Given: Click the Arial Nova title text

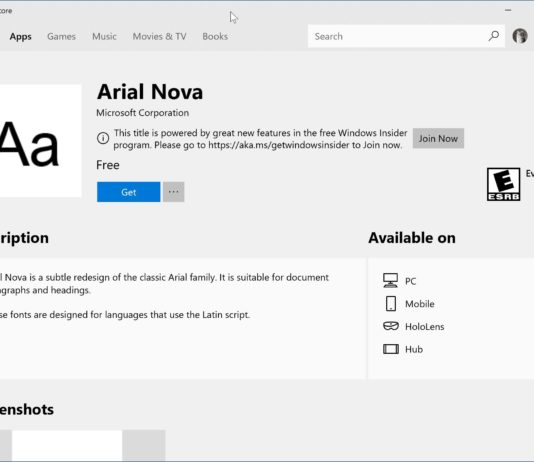Looking at the screenshot, I should pyautogui.click(x=150, y=92).
